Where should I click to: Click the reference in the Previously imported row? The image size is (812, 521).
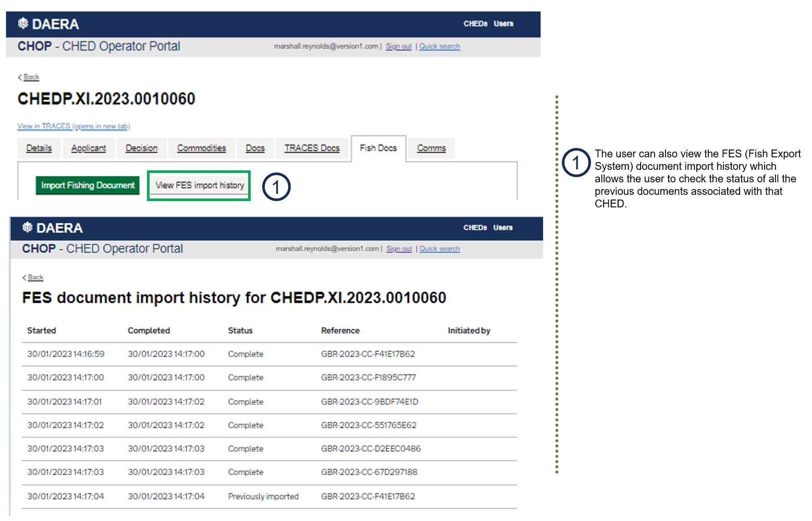coord(368,497)
